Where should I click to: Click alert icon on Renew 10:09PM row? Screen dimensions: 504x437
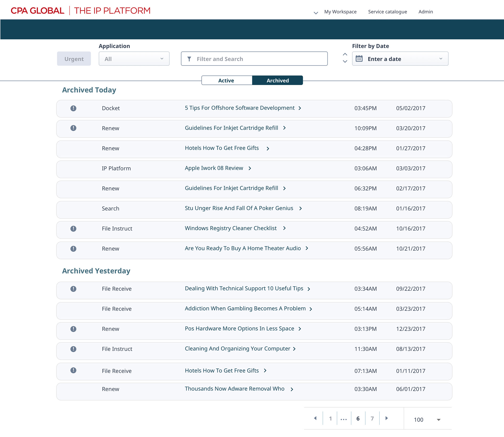click(x=73, y=128)
